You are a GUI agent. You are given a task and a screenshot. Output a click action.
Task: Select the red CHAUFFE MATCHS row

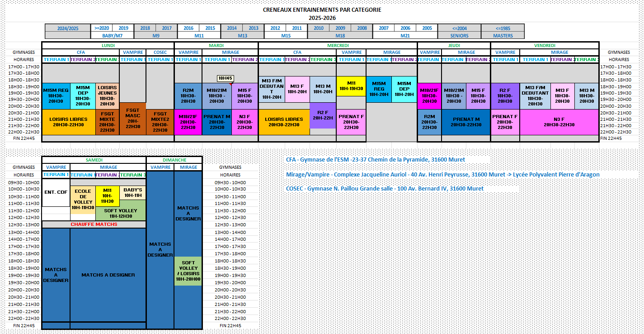point(94,224)
